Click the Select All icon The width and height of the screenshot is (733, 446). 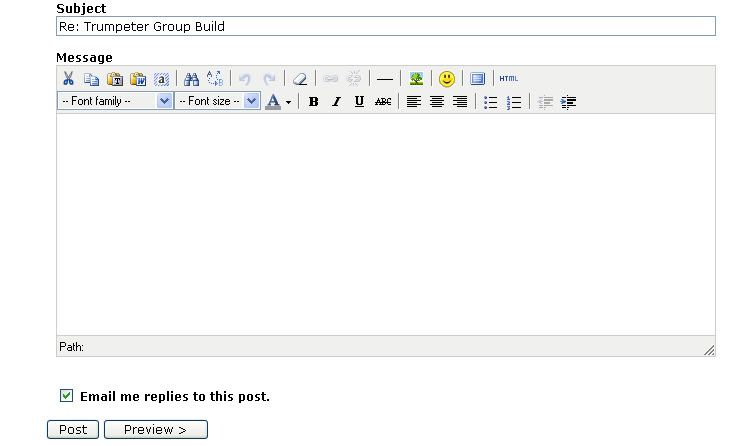[161, 79]
